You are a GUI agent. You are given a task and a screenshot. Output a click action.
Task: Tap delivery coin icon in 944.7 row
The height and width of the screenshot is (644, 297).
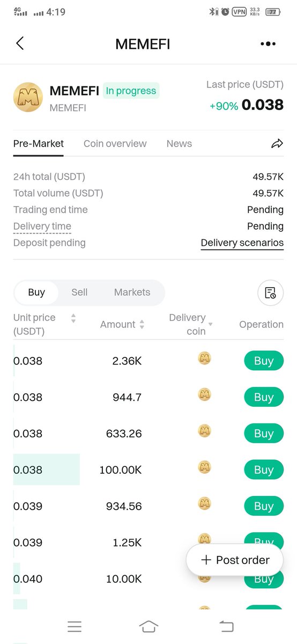click(x=204, y=394)
